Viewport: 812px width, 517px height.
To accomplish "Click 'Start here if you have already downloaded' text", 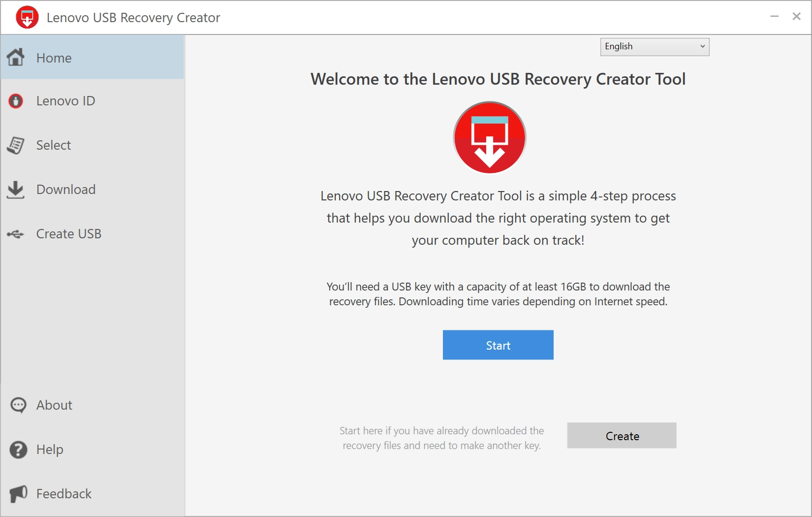I will pos(442,438).
